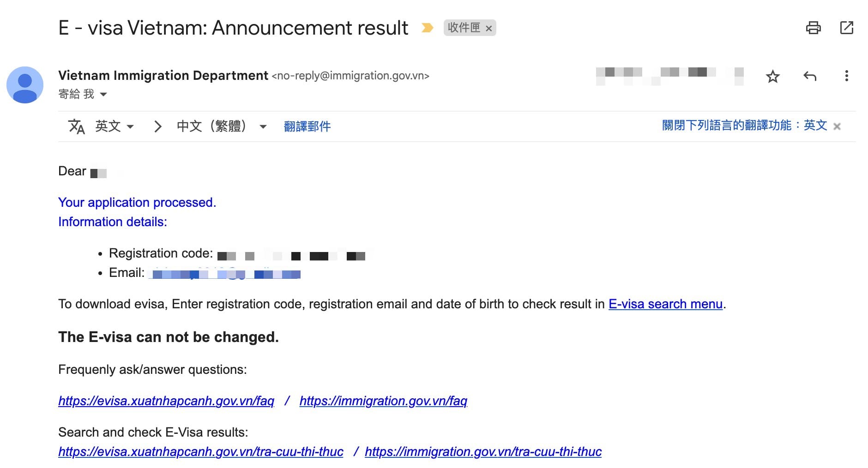
Task: Open the evisa.xuatnhapcanh.gov.vn/faq link
Action: click(x=166, y=401)
